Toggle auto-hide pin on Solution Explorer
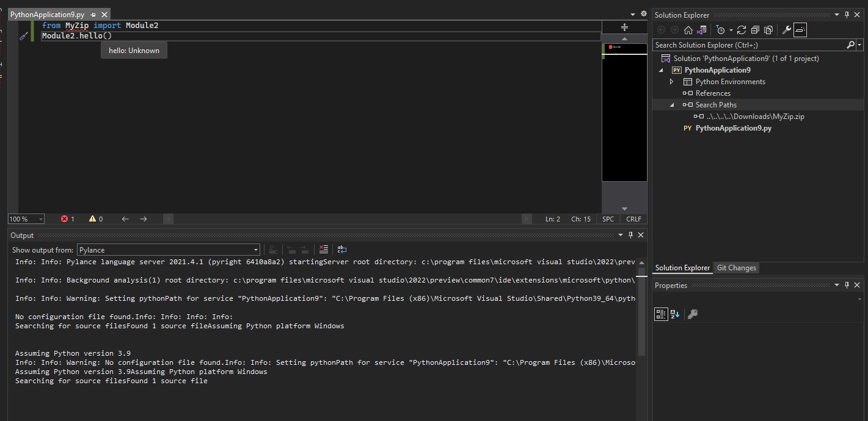Image resolution: width=868 pixels, height=421 pixels. 847,15
